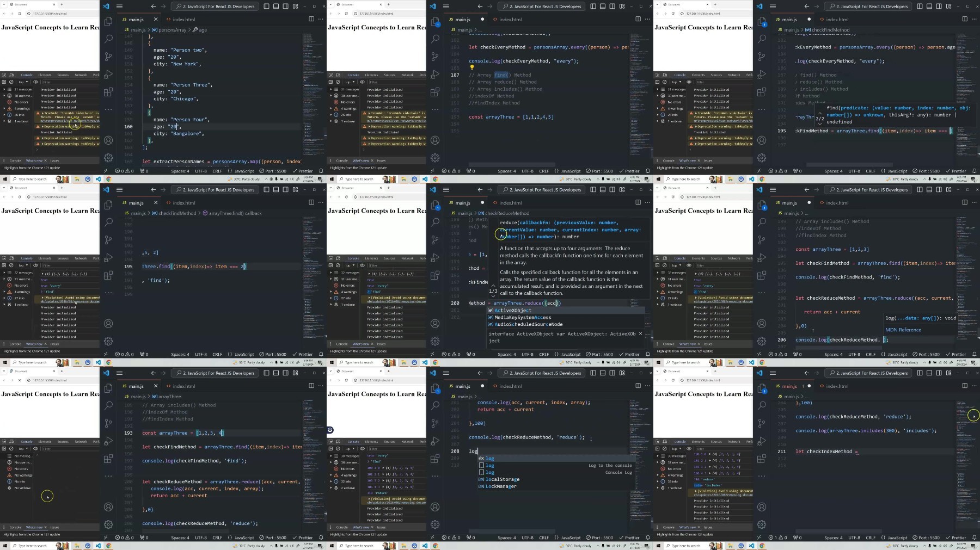Switch to index.html tab in "Person Four" window

coord(181,19)
